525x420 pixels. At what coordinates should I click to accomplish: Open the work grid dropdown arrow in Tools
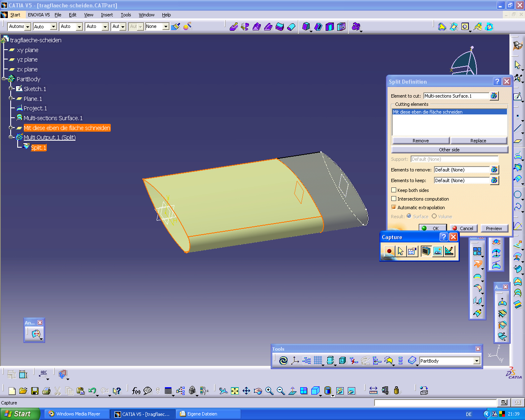323,365
